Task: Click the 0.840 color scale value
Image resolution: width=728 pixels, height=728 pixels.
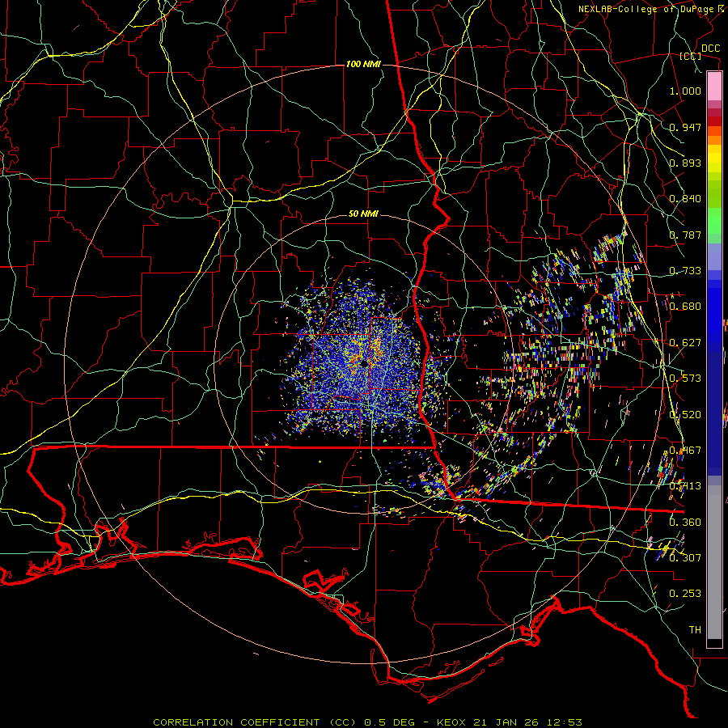Action: click(685, 199)
